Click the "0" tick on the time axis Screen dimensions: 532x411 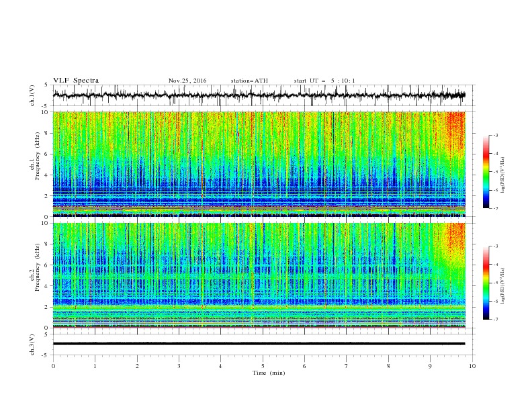tap(53, 366)
